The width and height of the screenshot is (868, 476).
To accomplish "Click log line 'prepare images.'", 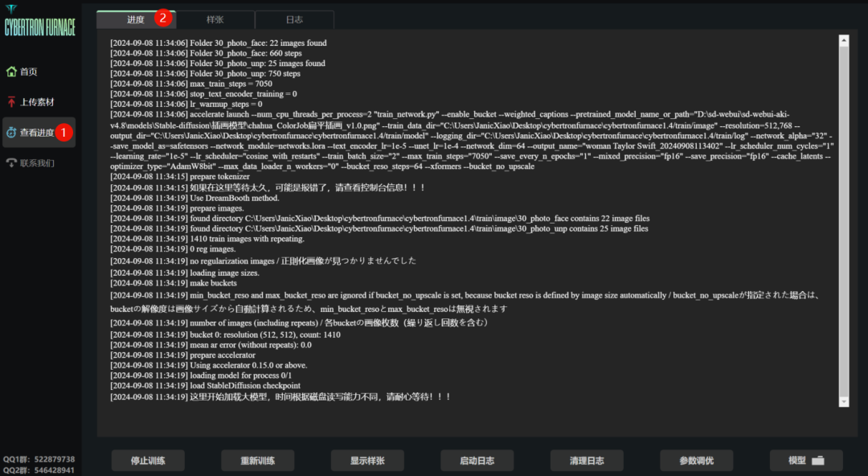I will pyautogui.click(x=177, y=208).
